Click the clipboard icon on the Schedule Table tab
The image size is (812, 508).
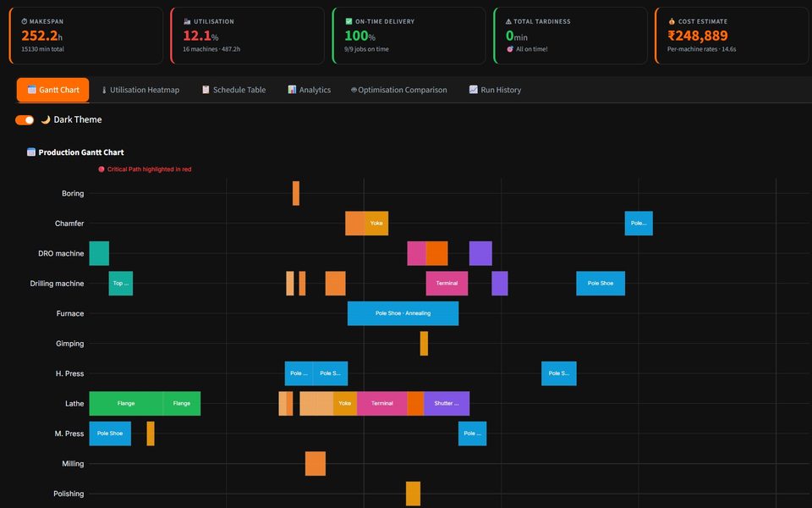(206, 89)
